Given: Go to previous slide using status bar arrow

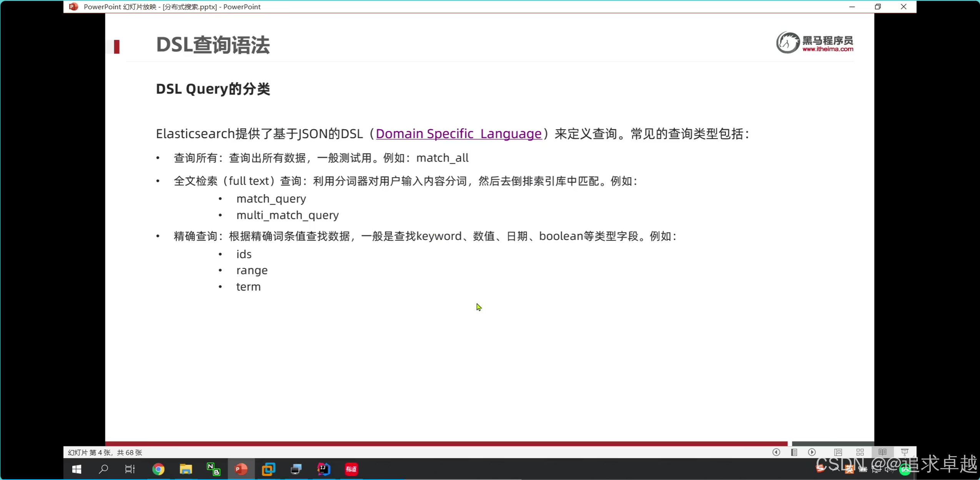Looking at the screenshot, I should 776,452.
